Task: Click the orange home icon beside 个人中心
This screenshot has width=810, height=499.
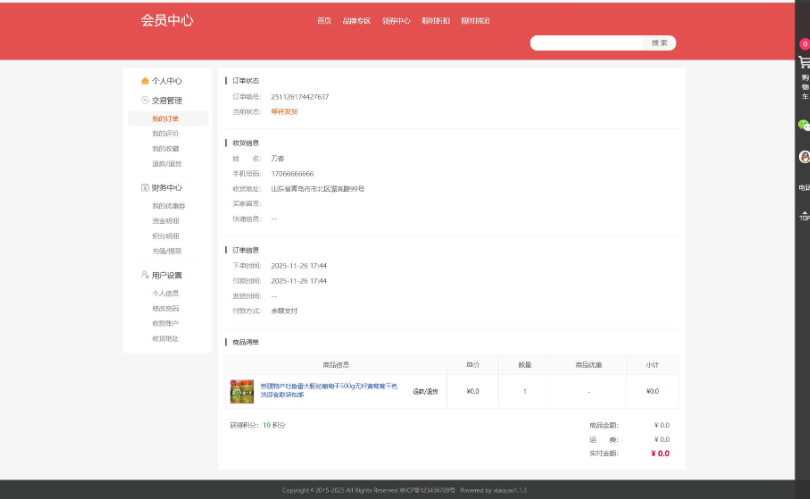Action: (145, 81)
